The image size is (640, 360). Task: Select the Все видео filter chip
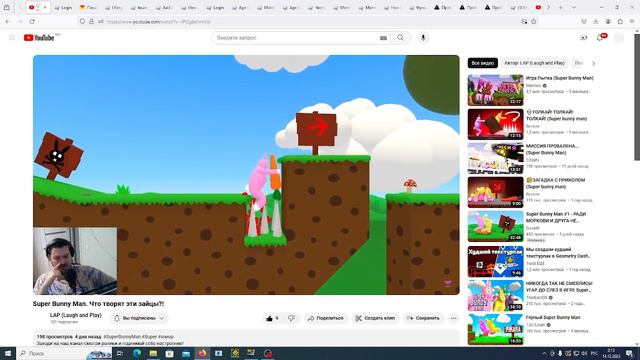482,63
